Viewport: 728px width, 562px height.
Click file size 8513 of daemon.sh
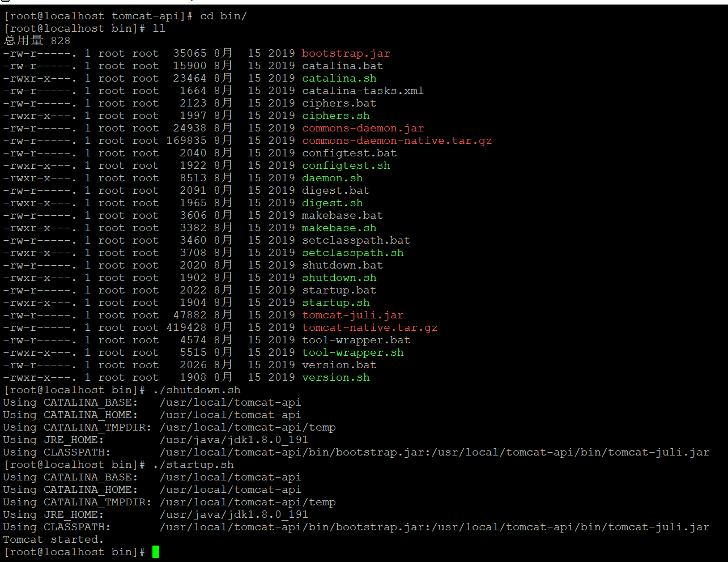(193, 178)
